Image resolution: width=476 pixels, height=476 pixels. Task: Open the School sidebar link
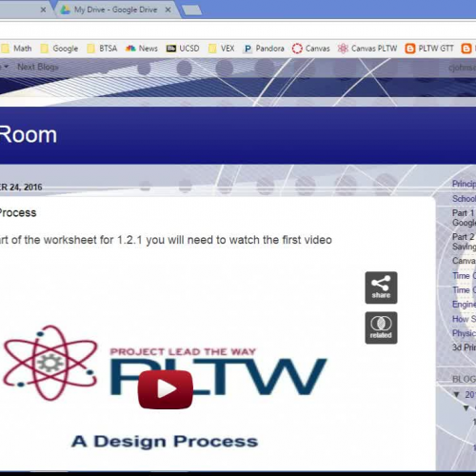(464, 199)
